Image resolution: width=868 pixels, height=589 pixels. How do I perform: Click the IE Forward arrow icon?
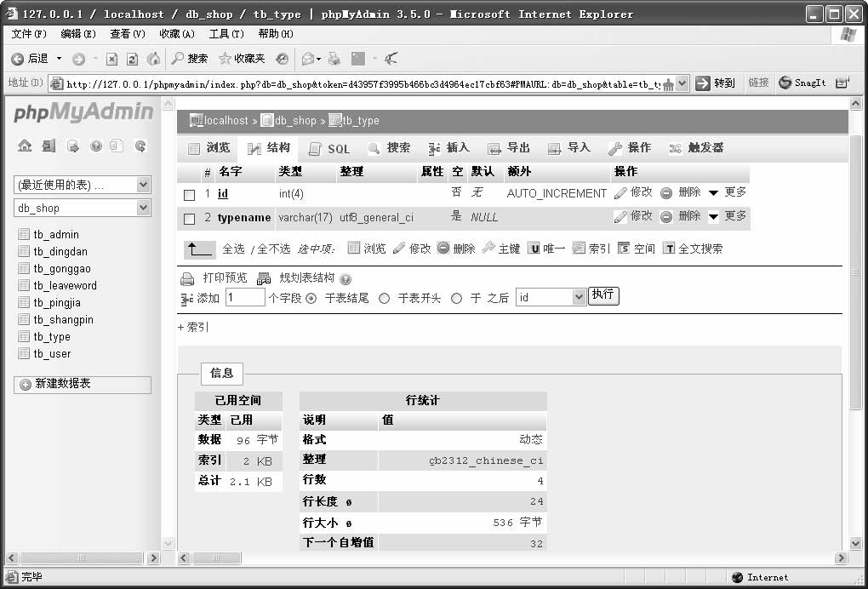(78, 59)
